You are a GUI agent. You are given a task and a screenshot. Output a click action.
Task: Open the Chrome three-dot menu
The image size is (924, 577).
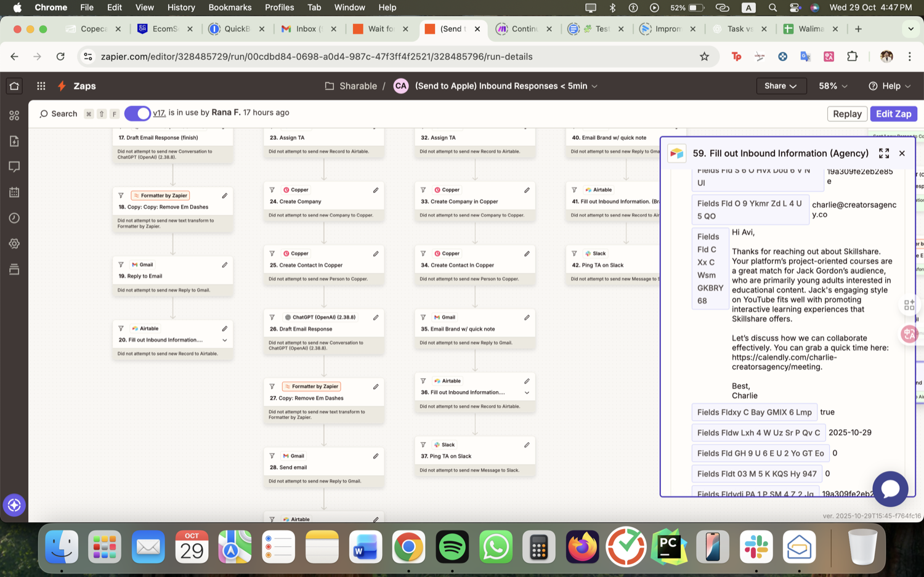click(x=910, y=57)
